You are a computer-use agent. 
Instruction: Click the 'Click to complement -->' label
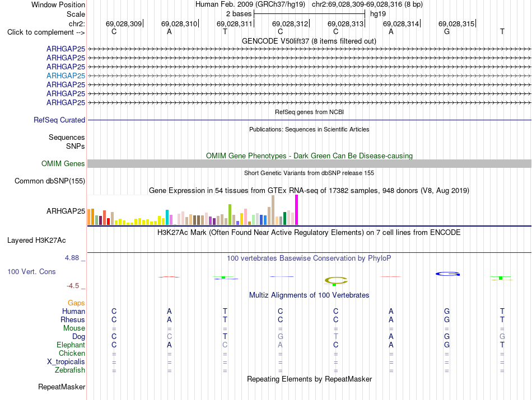click(46, 32)
